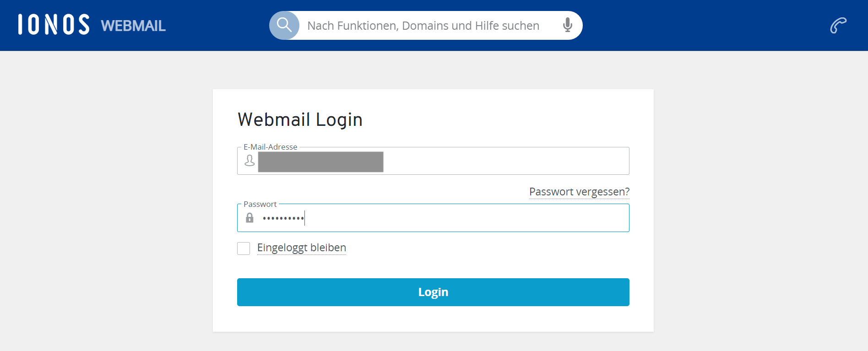Focus the search box for Funktionen and Domains

(x=423, y=26)
